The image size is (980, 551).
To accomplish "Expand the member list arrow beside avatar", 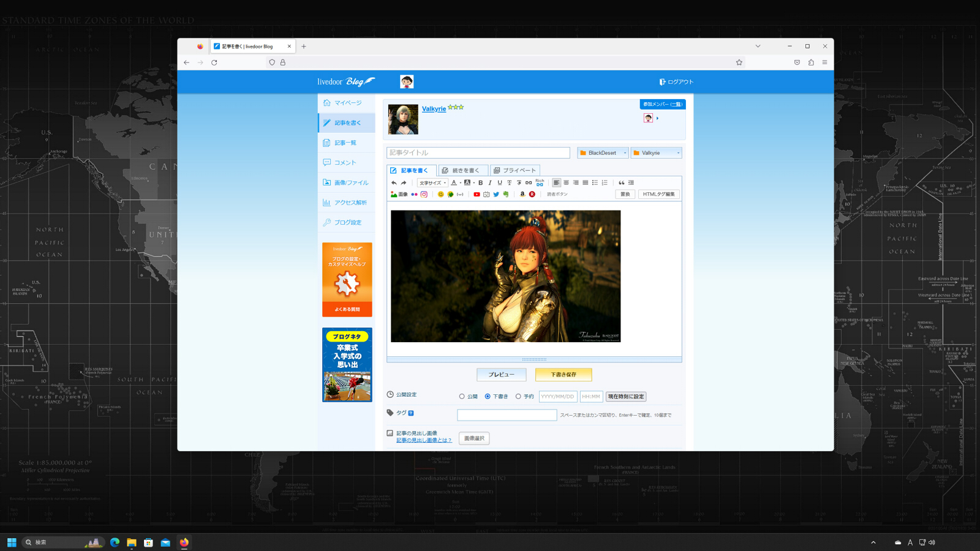I will 658,118.
